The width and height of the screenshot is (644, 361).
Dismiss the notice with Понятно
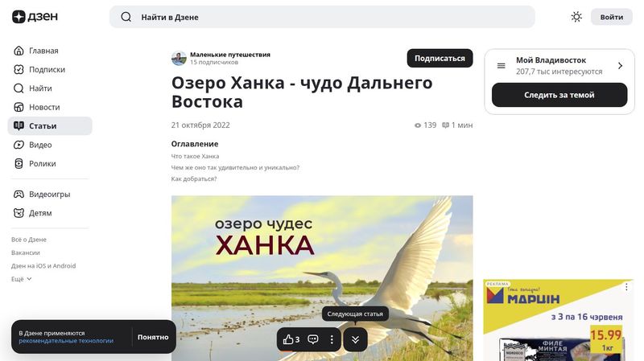tap(153, 337)
